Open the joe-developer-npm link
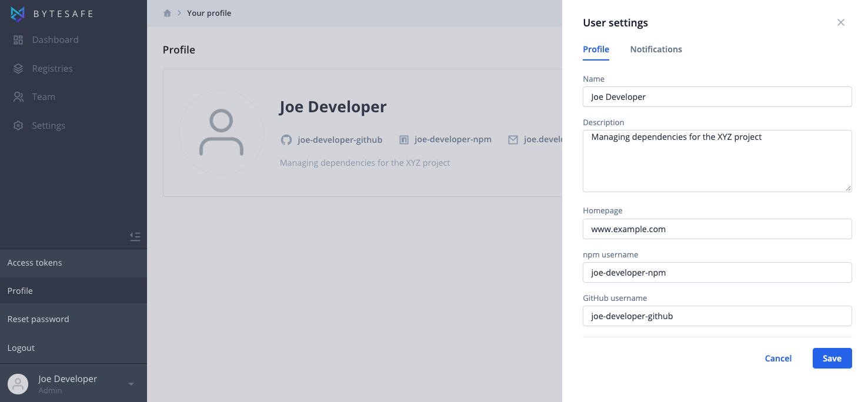The height and width of the screenshot is (402, 868). coord(453,140)
